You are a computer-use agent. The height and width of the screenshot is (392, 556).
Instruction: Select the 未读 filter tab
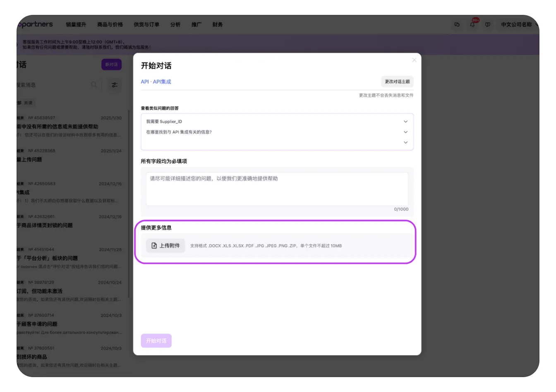coord(28,103)
